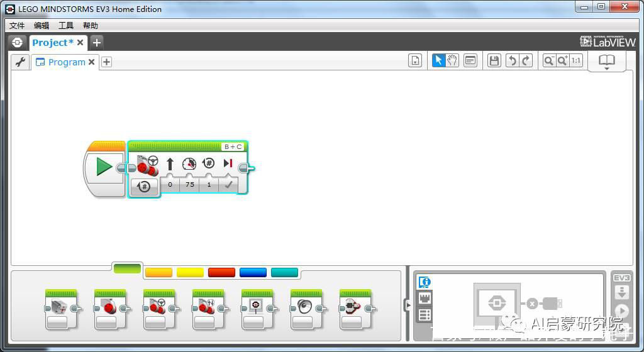Add a new project with plus button

[x=96, y=43]
